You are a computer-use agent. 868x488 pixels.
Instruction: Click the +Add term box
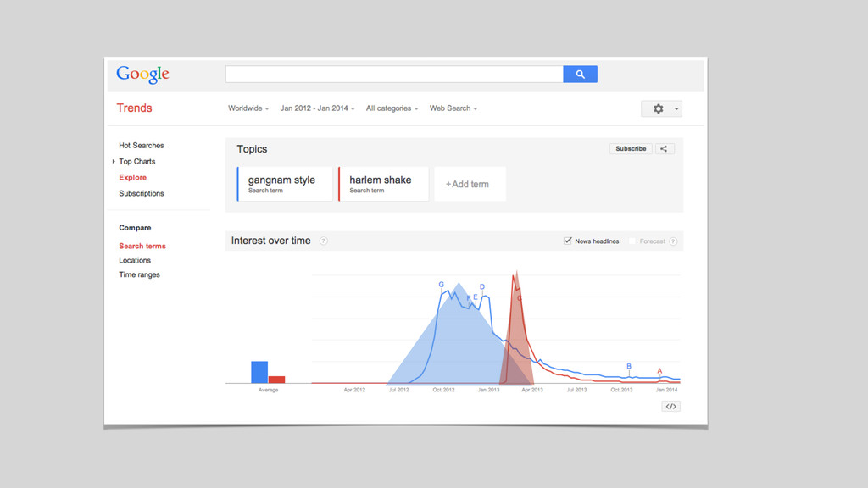[x=470, y=184]
